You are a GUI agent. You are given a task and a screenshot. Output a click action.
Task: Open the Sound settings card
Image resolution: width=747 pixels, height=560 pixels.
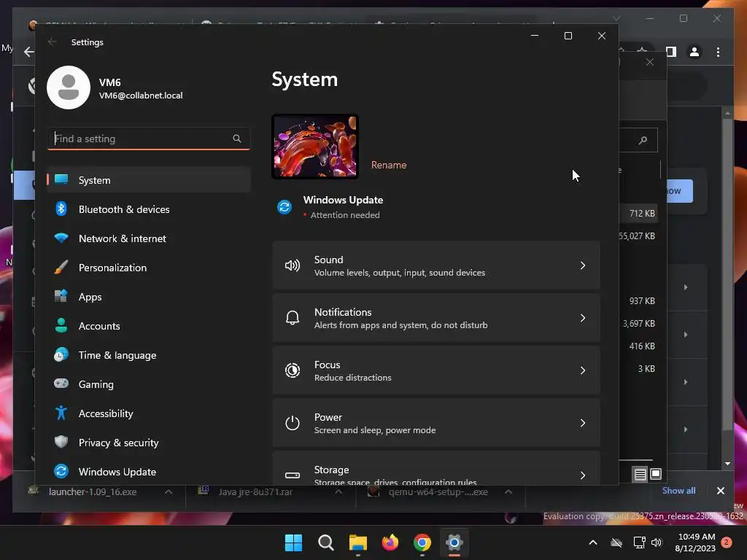click(436, 265)
